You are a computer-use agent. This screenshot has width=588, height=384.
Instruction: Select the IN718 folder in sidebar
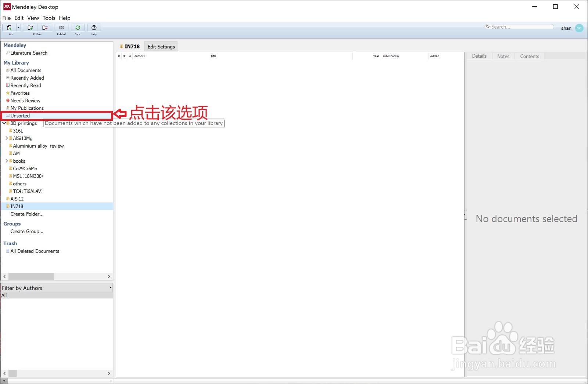57,206
